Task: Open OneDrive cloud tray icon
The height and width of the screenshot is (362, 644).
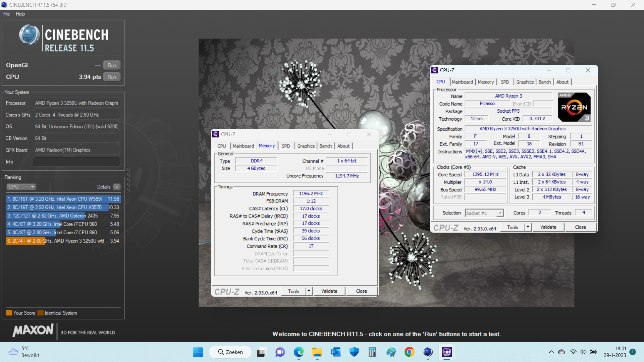Action: click(561, 352)
